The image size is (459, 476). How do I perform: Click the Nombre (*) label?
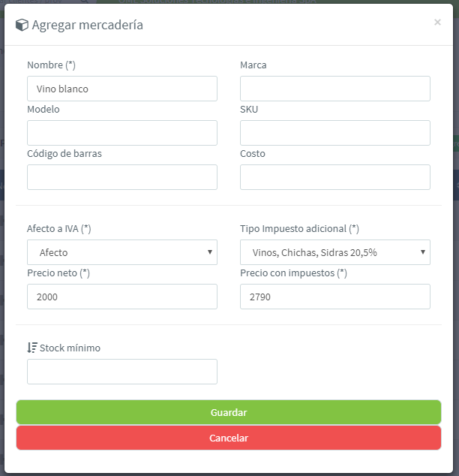click(51, 65)
